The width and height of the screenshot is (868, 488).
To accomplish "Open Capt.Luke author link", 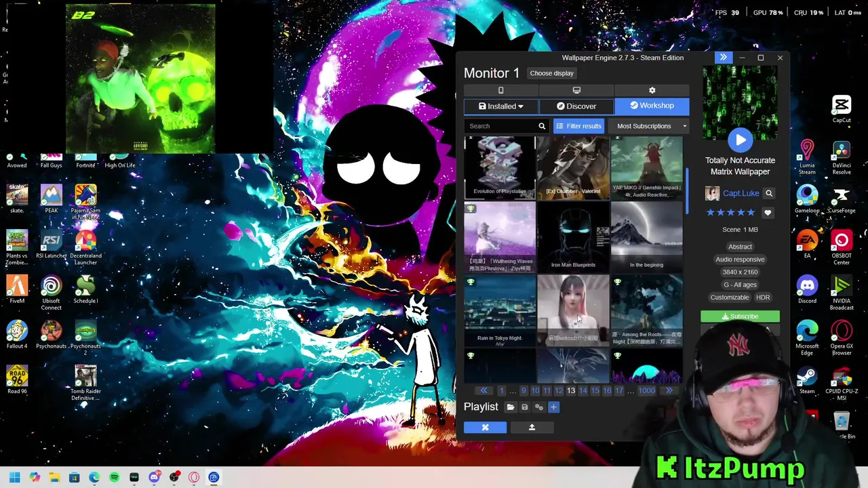I will click(x=741, y=193).
